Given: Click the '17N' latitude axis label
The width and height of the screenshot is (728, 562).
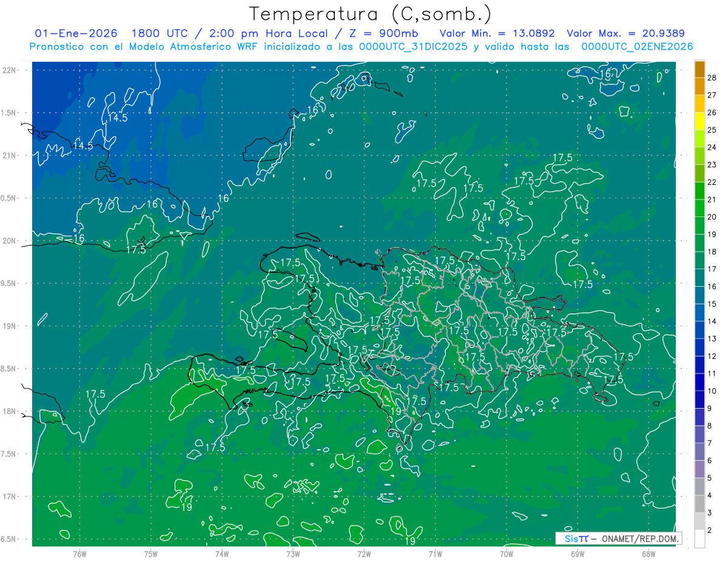Looking at the screenshot, I should pyautogui.click(x=8, y=497).
